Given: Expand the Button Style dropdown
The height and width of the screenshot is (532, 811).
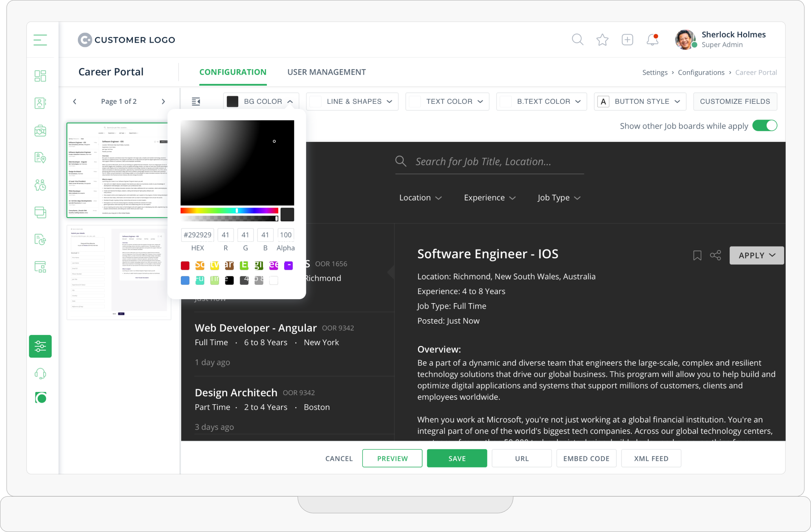Looking at the screenshot, I should point(640,101).
